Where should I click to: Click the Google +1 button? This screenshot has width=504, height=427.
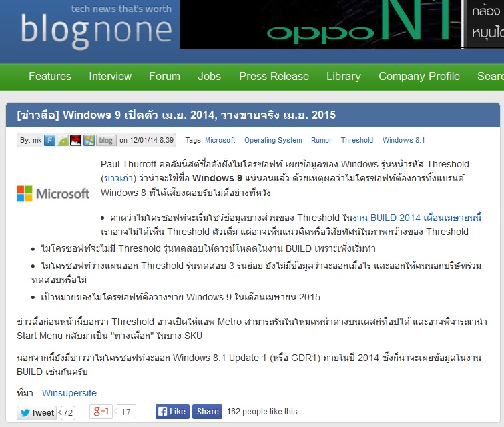[101, 411]
